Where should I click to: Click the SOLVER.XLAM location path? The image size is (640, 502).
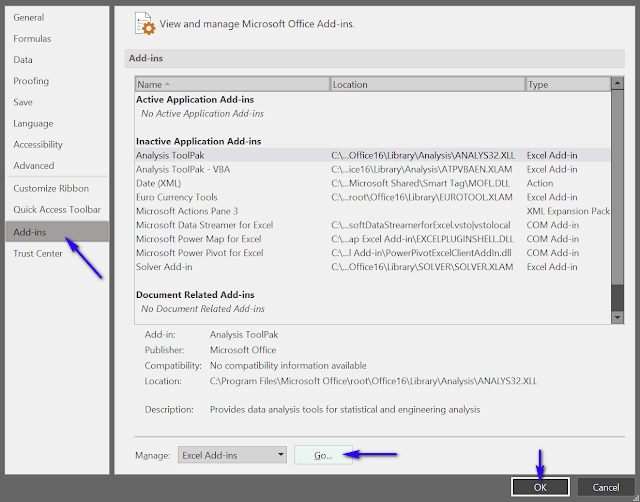422,267
